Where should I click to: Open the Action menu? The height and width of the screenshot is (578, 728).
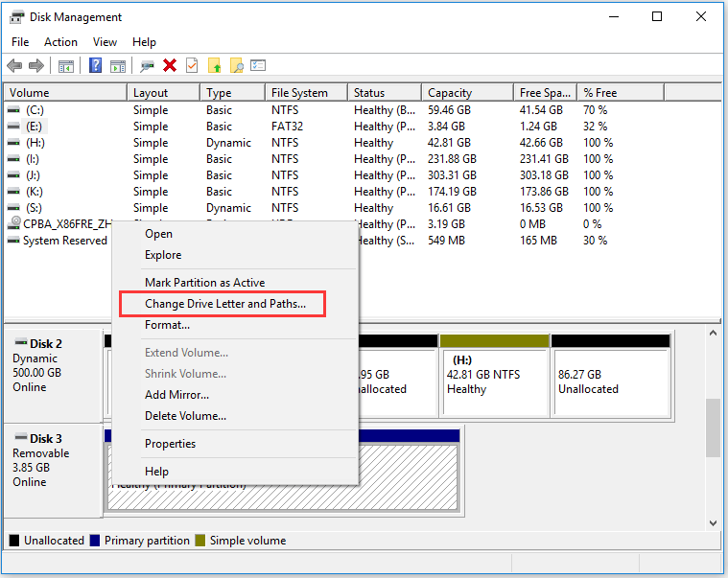pyautogui.click(x=60, y=42)
